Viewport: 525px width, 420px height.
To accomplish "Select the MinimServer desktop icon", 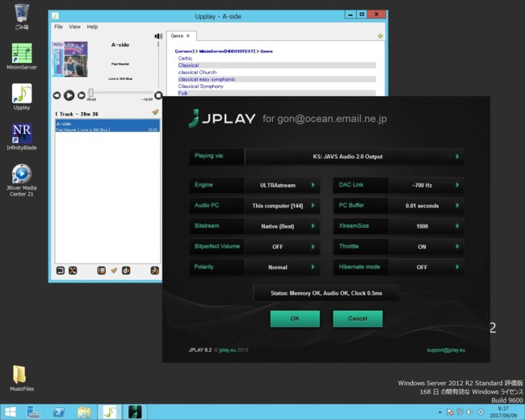I will [x=22, y=57].
